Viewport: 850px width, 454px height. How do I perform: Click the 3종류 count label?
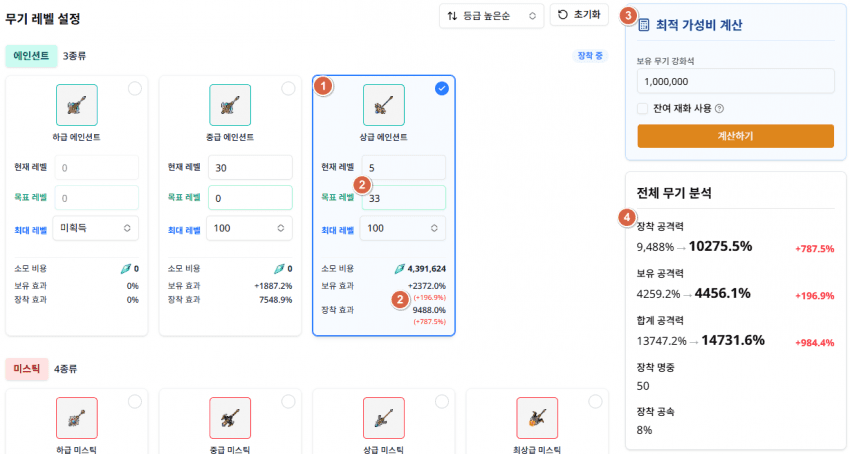[x=74, y=56]
